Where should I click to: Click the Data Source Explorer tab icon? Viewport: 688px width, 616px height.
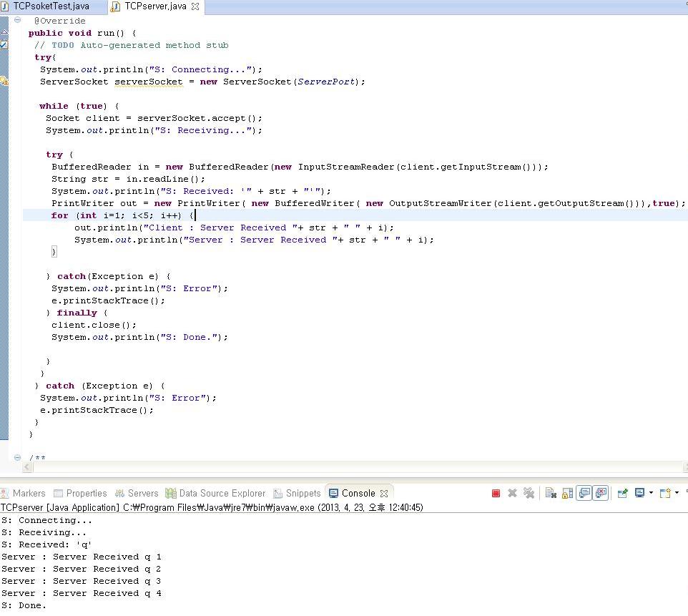171,493
